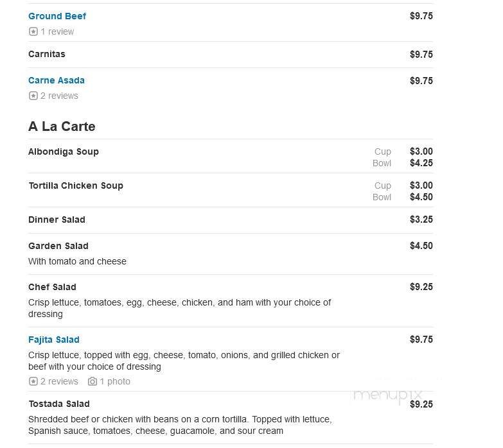The width and height of the screenshot is (503, 448).
Task: Open the 1 review text under Ground Beef
Action: point(57,31)
